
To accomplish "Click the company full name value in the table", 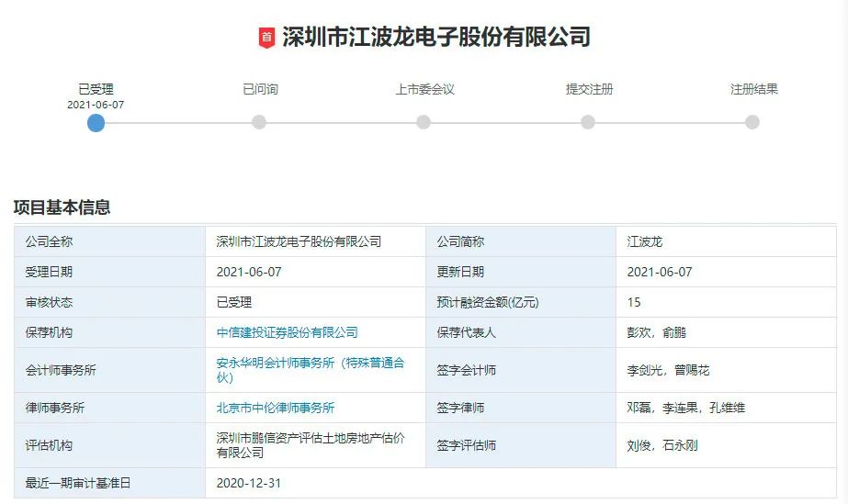I will click(299, 241).
